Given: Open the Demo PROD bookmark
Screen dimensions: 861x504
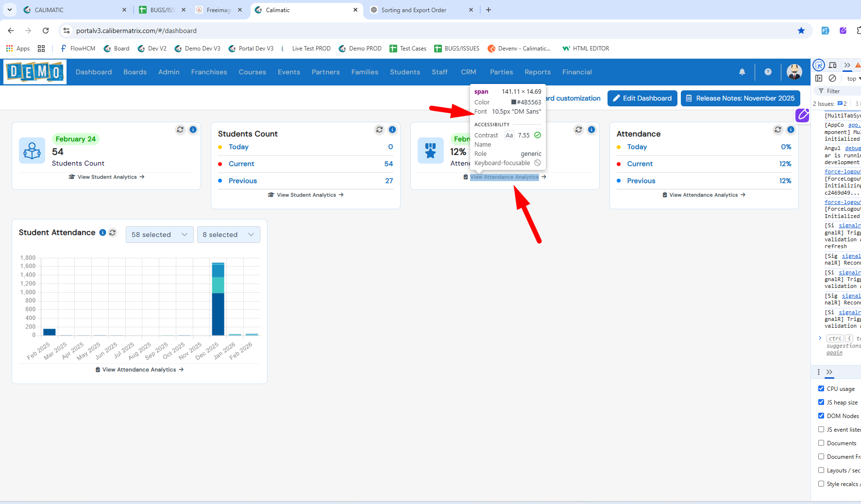Looking at the screenshot, I should (360, 49).
